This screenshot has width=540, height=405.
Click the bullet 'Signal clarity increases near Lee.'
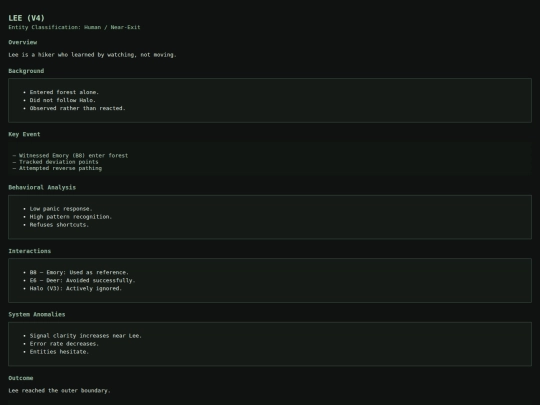(86, 336)
